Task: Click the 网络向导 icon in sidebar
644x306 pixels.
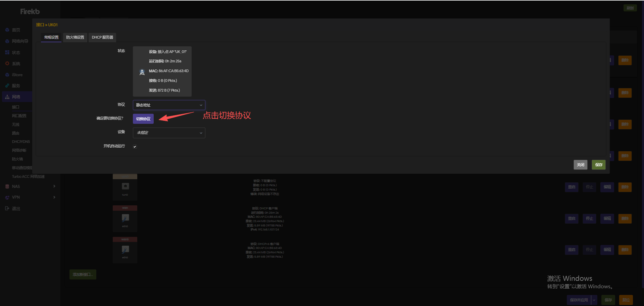Action: 7,41
